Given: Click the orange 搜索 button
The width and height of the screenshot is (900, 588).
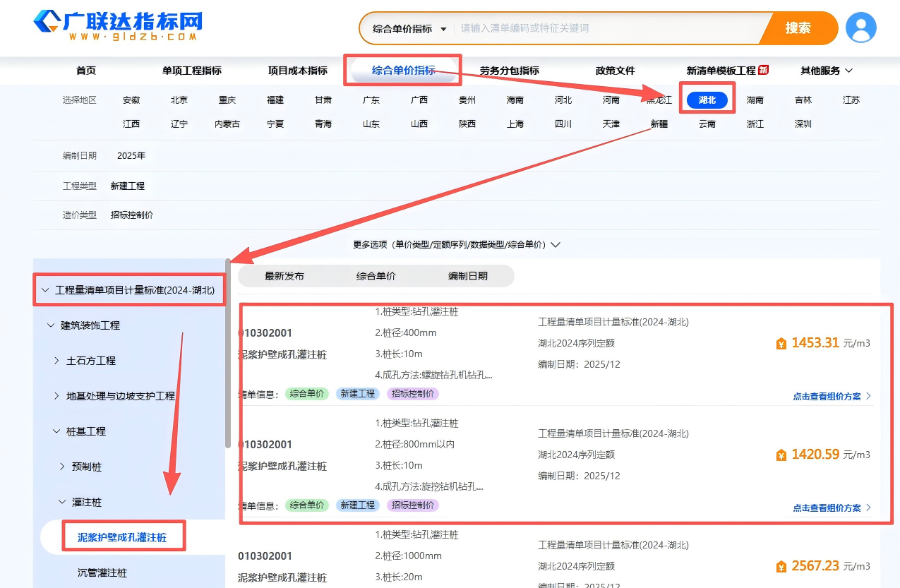Looking at the screenshot, I should pyautogui.click(x=798, y=28).
